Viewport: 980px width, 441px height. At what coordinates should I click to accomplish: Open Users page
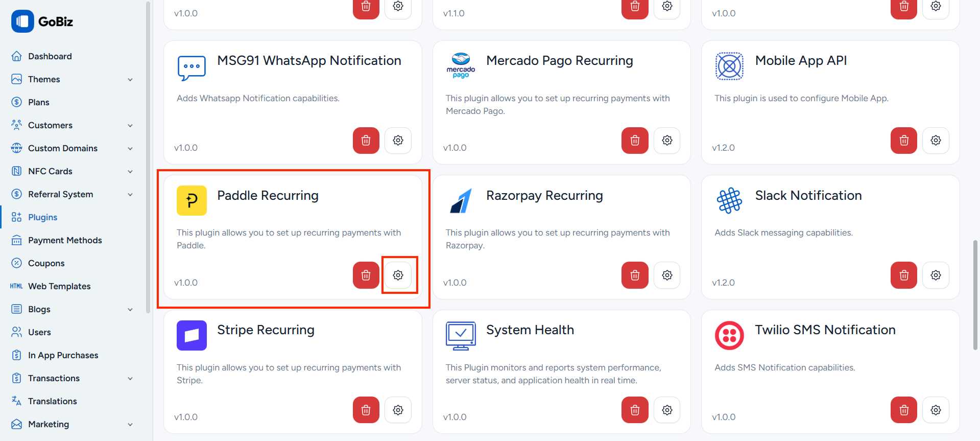[39, 332]
